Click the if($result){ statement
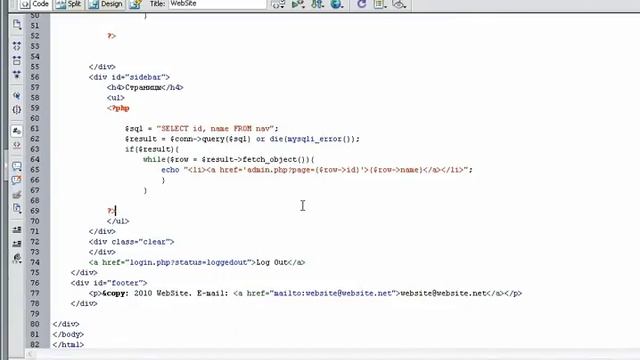The width and height of the screenshot is (640, 360). (152, 149)
